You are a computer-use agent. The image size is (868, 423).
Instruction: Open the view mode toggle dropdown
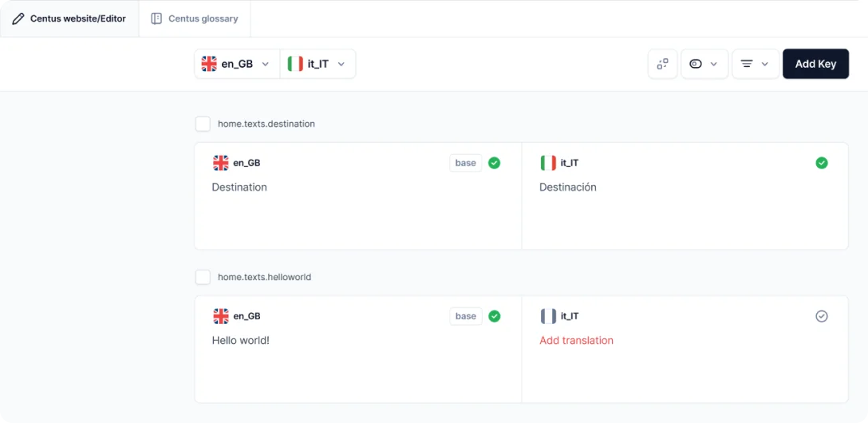coord(704,64)
